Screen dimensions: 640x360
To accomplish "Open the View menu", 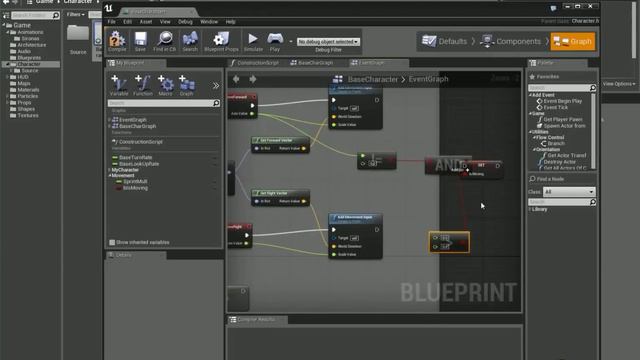I will click(165, 22).
